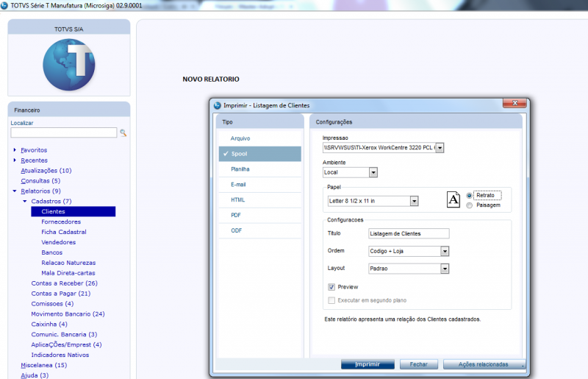Open Miscelanea (15) menu

[x=44, y=365]
